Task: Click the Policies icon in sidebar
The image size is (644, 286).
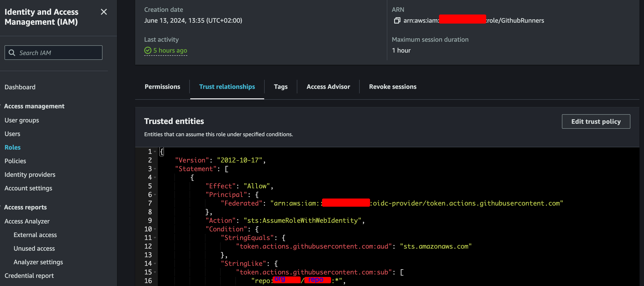Action: (15, 160)
